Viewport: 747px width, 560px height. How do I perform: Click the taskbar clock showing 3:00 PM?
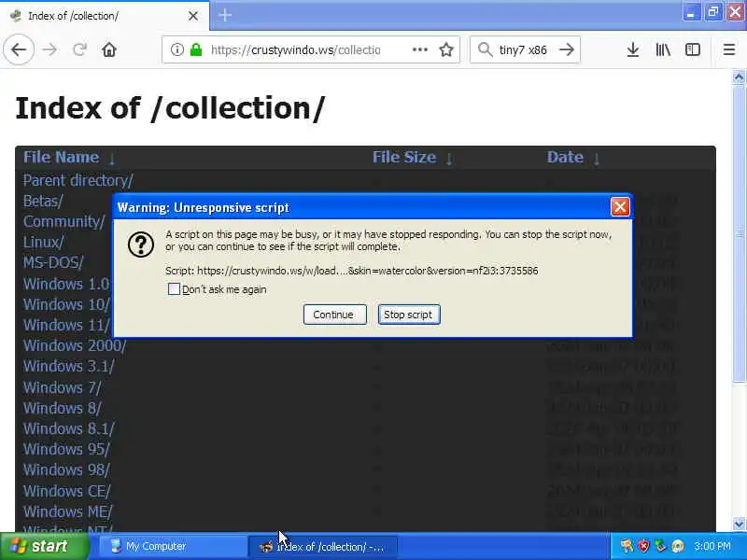(712, 546)
